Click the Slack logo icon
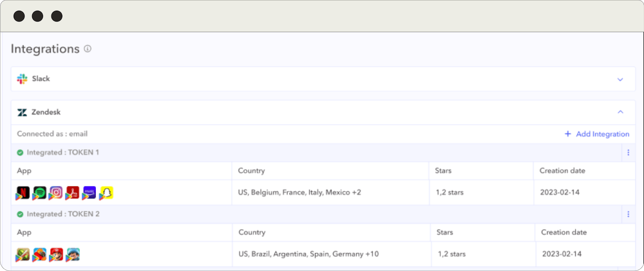 [22, 79]
